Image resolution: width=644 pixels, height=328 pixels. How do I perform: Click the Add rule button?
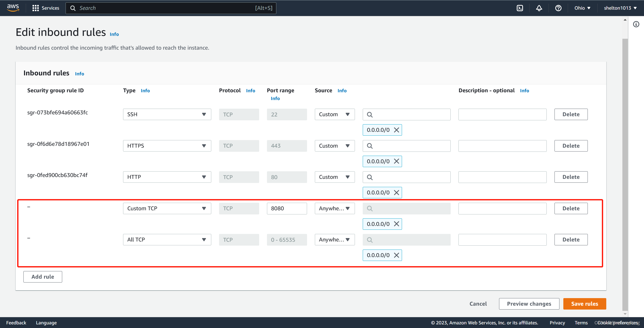coord(43,277)
